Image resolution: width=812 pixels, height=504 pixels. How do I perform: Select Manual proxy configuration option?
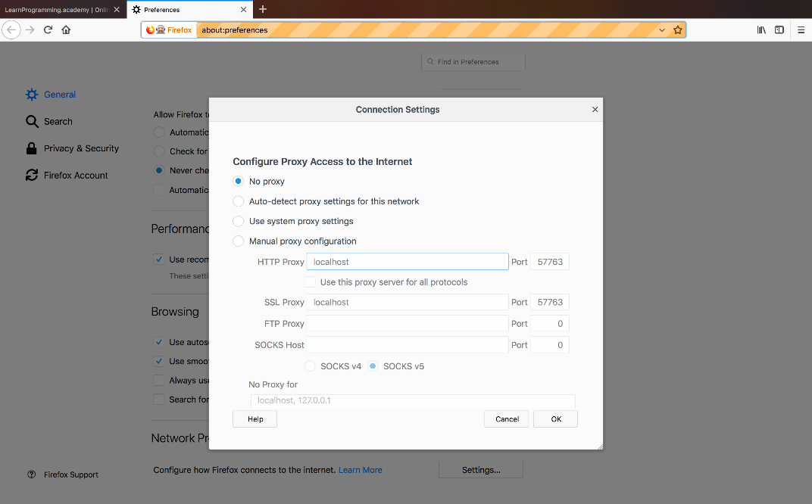(x=238, y=241)
